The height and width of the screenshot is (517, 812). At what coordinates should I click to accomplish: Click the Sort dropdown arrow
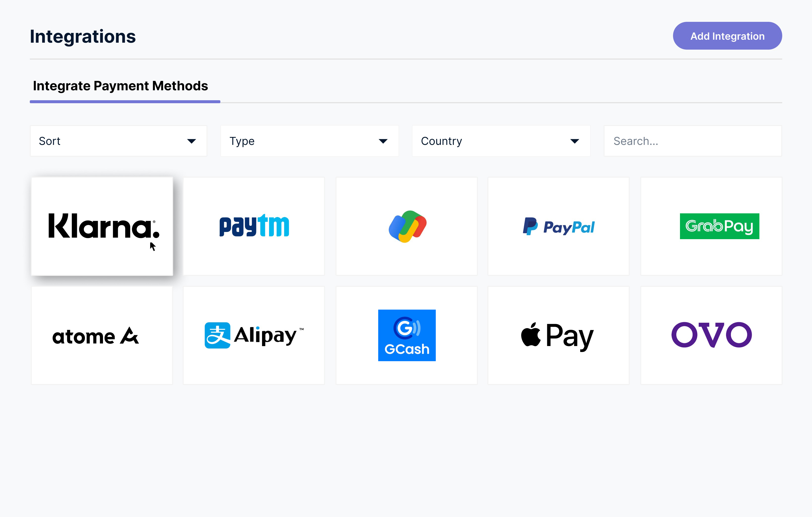(x=192, y=141)
